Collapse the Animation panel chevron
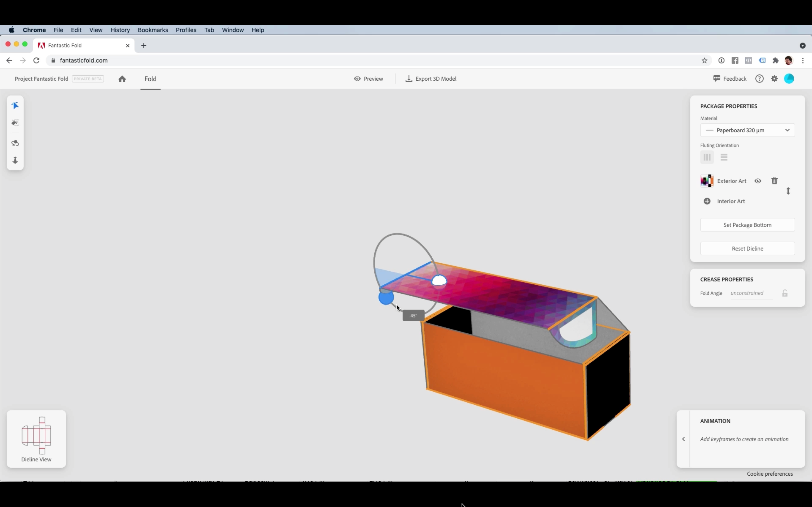The width and height of the screenshot is (812, 507). (x=683, y=439)
